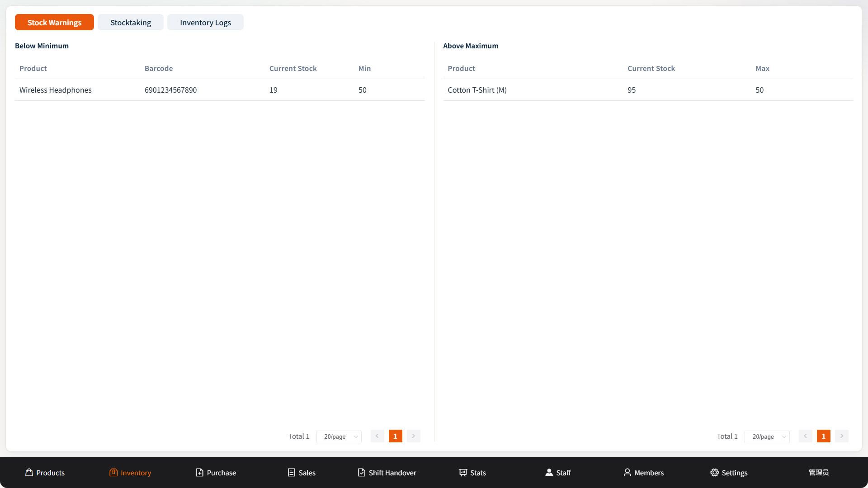Click Below Minimum Current Stock header
The height and width of the screenshot is (488, 868).
pyautogui.click(x=293, y=68)
